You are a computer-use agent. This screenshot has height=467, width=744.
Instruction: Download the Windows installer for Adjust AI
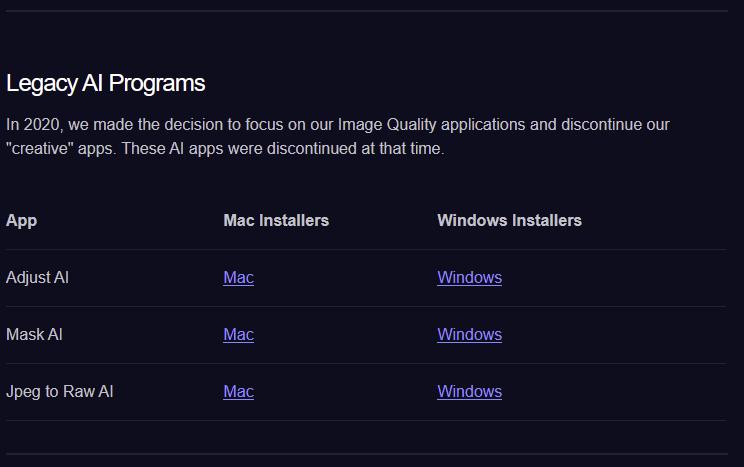[x=469, y=278]
